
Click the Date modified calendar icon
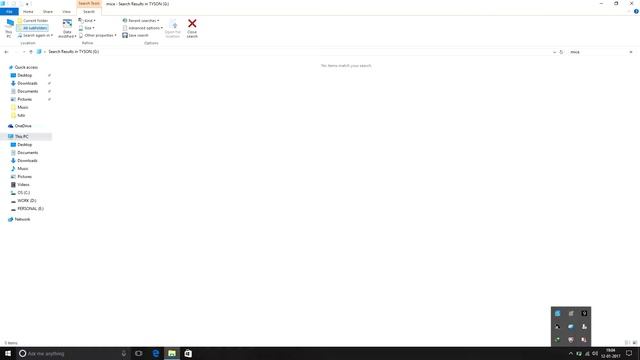point(67,24)
